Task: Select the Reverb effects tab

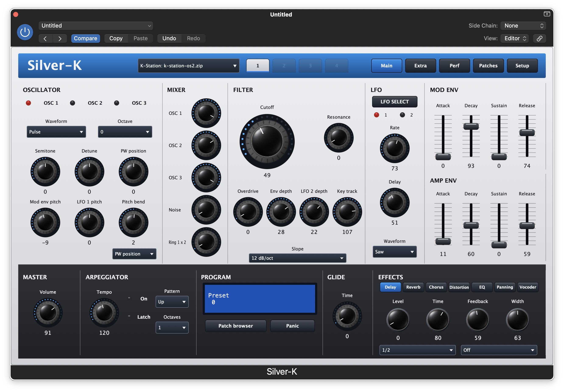Action: pyautogui.click(x=413, y=287)
